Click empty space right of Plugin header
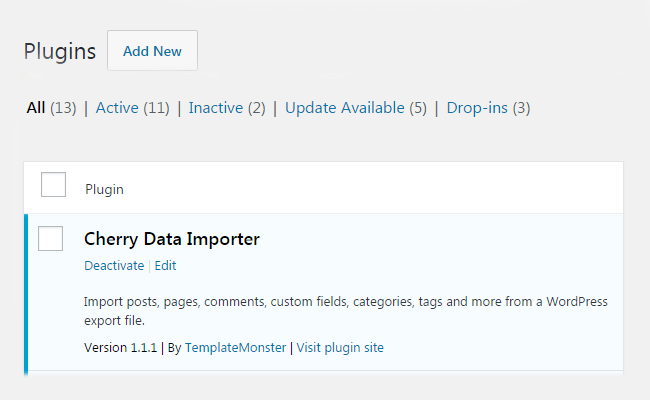The height and width of the screenshot is (400, 650). [x=373, y=189]
